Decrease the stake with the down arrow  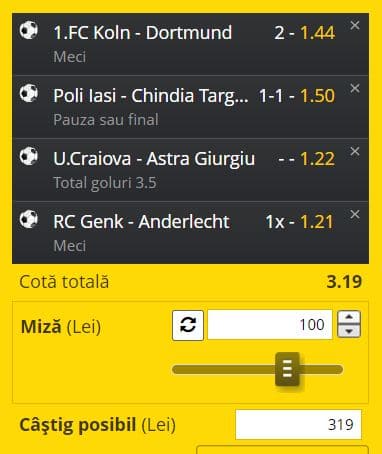tap(349, 331)
